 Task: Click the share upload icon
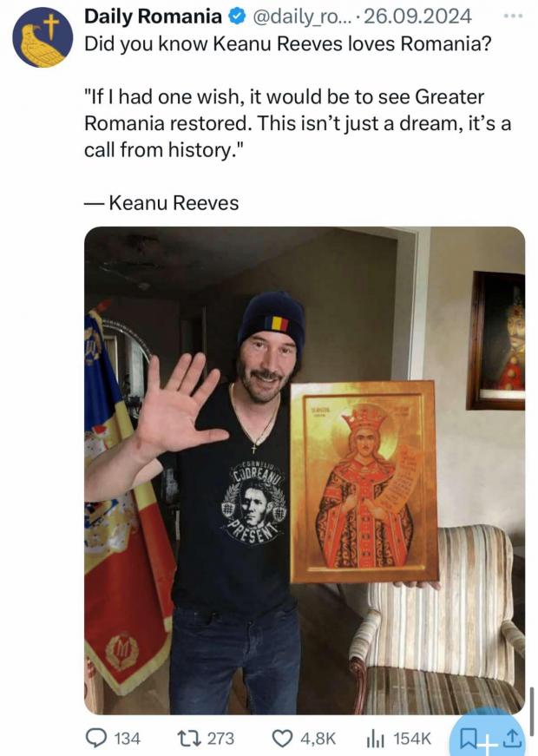pyautogui.click(x=513, y=738)
